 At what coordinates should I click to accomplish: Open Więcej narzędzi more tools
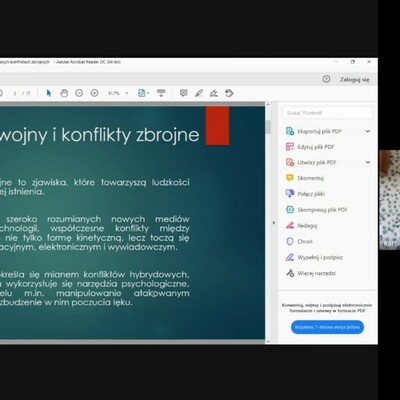point(311,273)
